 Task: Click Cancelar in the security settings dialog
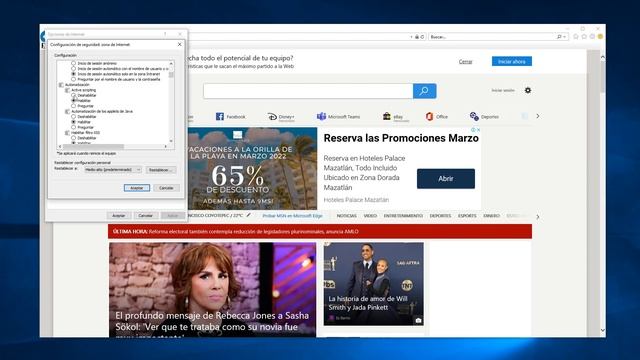tap(166, 188)
